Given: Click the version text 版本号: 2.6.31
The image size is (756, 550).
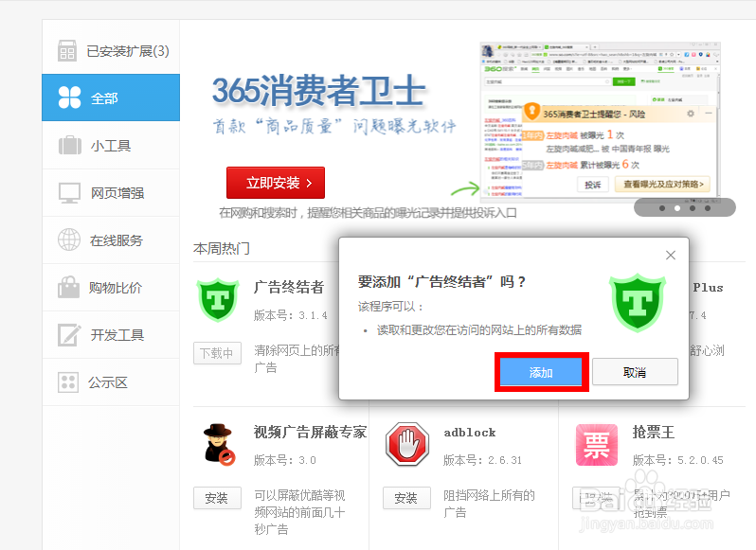Looking at the screenshot, I should [x=482, y=460].
